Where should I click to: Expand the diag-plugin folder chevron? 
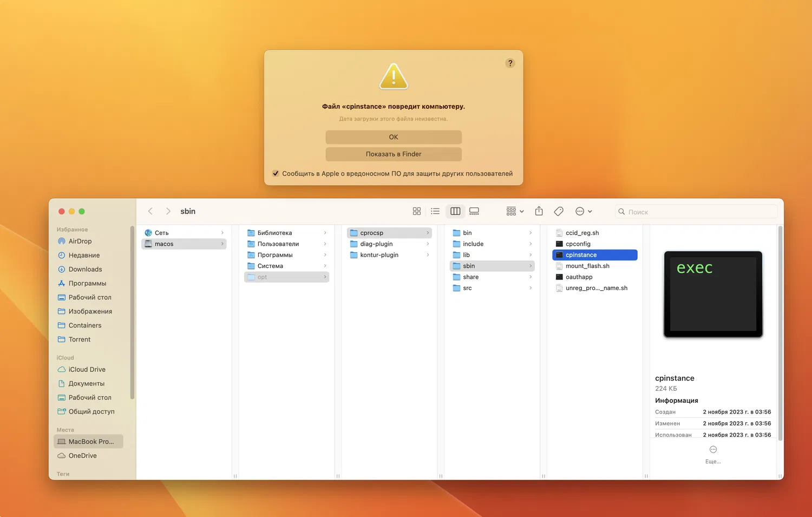(x=428, y=244)
